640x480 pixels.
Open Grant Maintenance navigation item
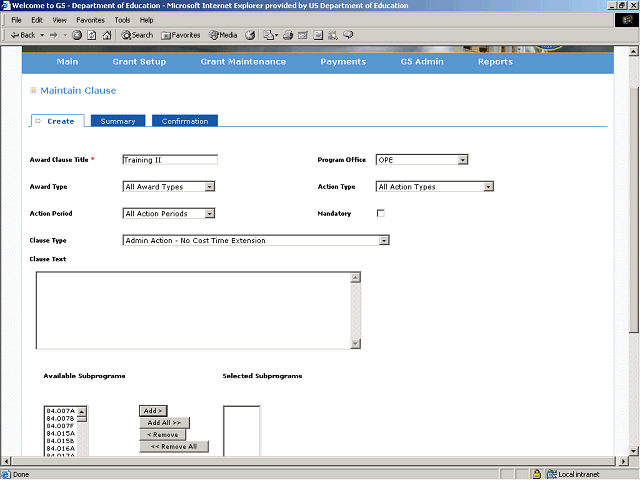[x=243, y=62]
